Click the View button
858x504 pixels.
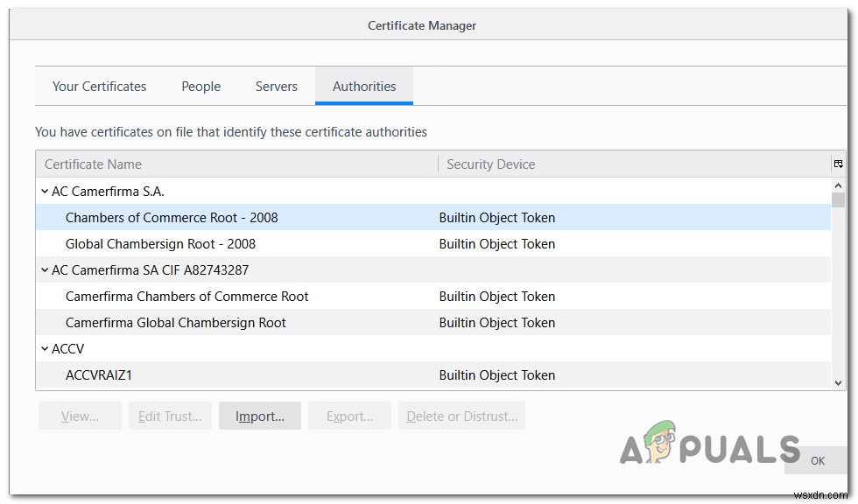coord(79,416)
